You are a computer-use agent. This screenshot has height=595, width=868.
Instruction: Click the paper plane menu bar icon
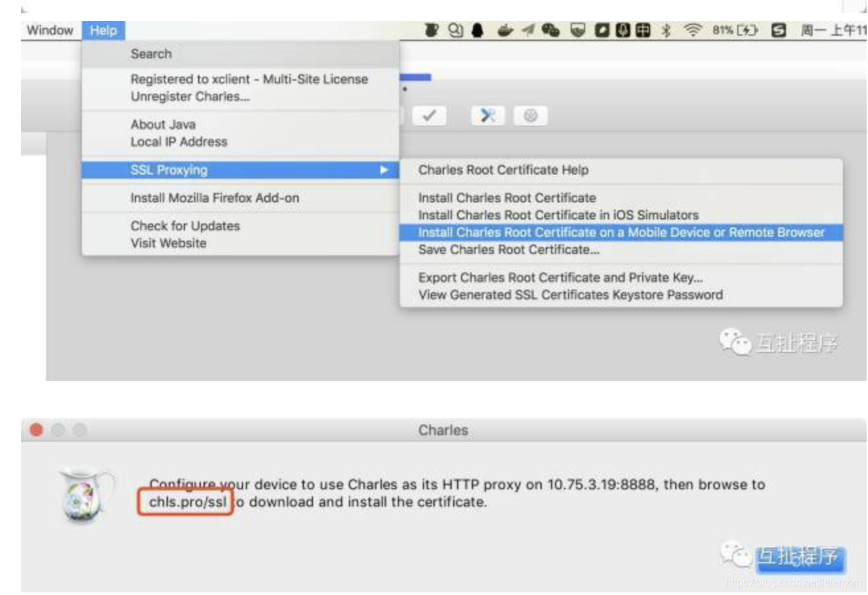point(528,30)
